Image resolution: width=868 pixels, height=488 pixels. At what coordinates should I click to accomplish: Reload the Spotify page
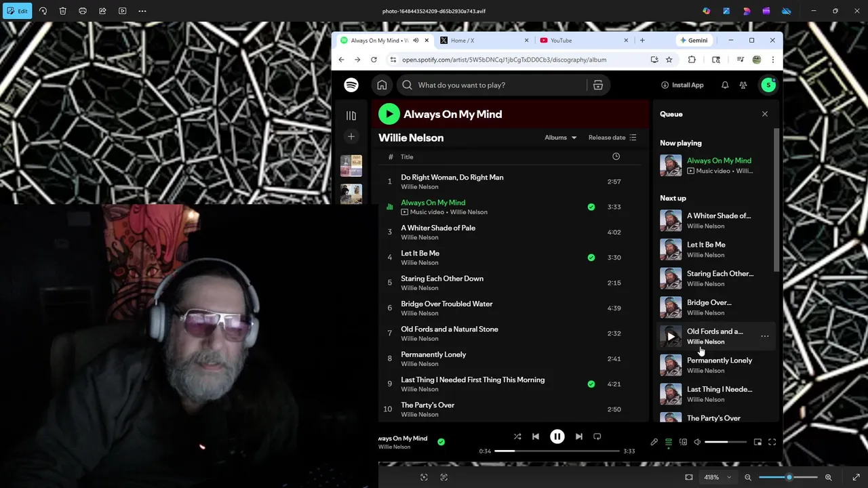click(x=374, y=60)
